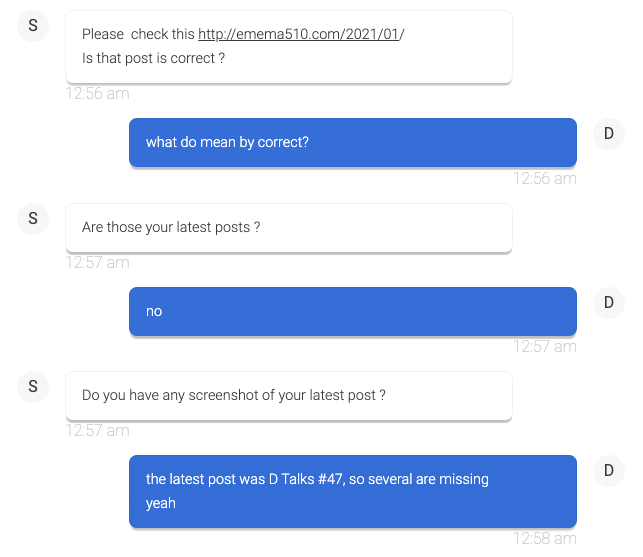643x557 pixels.
Task: Click D avatar next to 'what do mean by correct?'
Action: (x=609, y=134)
